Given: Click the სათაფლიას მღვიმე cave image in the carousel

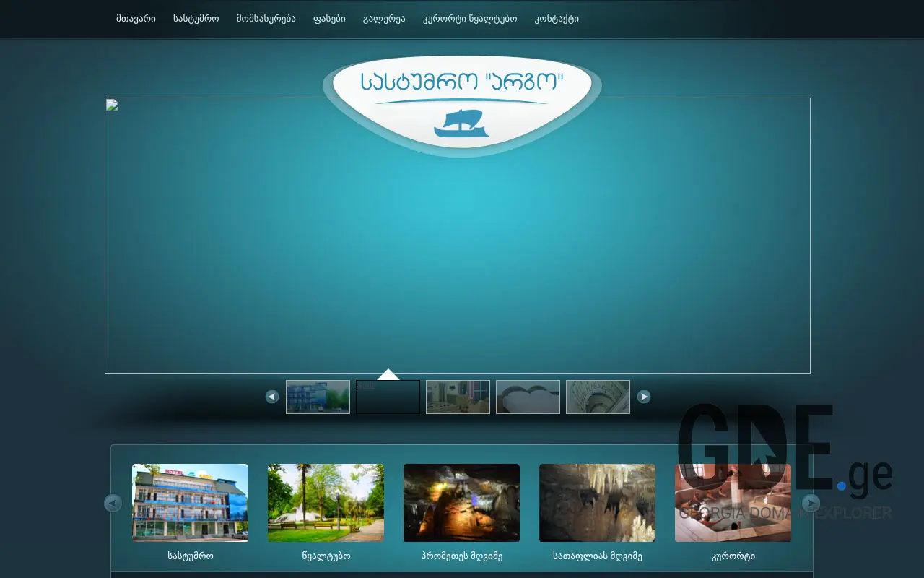Looking at the screenshot, I should point(597,502).
